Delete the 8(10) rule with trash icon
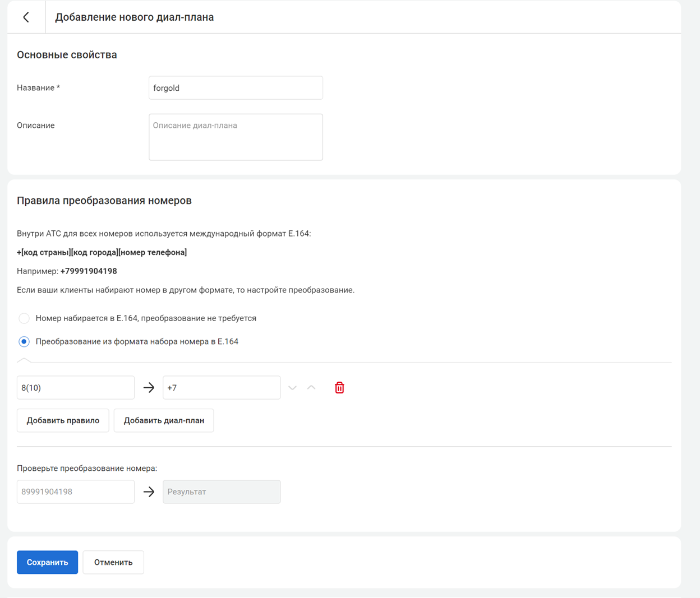This screenshot has width=700, height=598. click(x=339, y=388)
